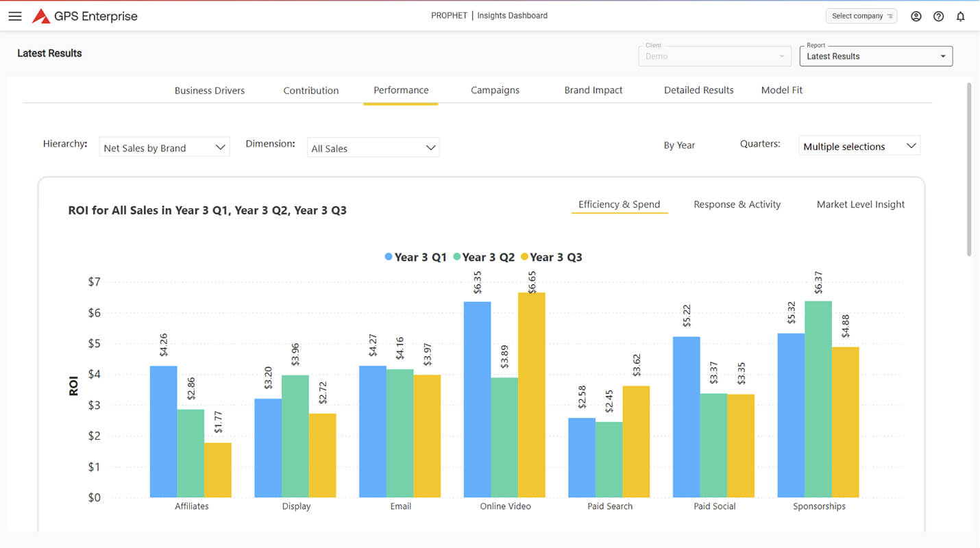Open the Select company dropdown
Screen dimensions: 980x548
[x=861, y=16]
